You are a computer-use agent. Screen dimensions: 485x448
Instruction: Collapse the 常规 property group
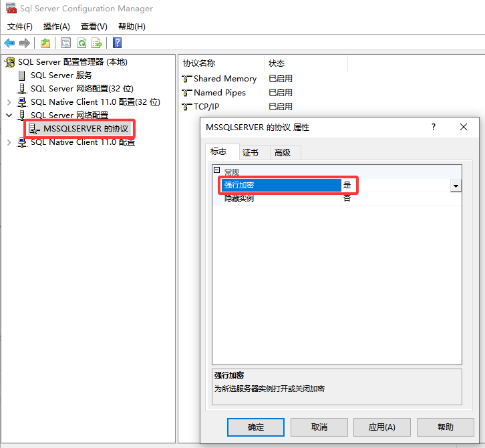216,171
